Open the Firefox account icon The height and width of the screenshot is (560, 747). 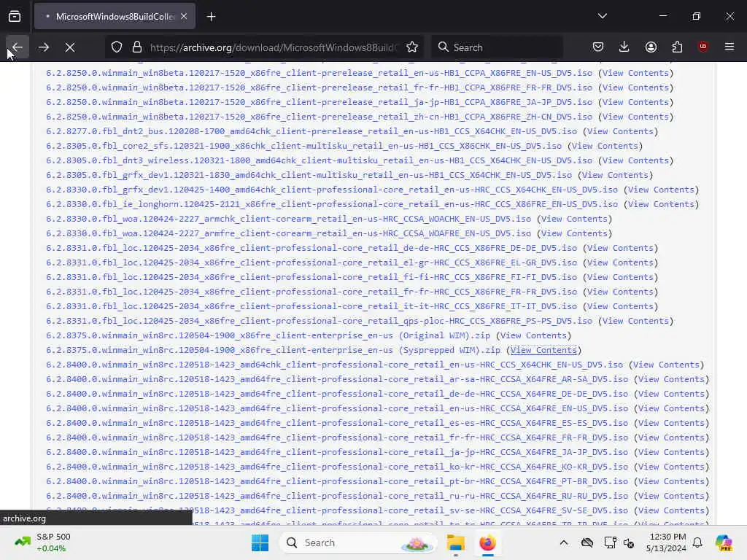click(x=651, y=47)
